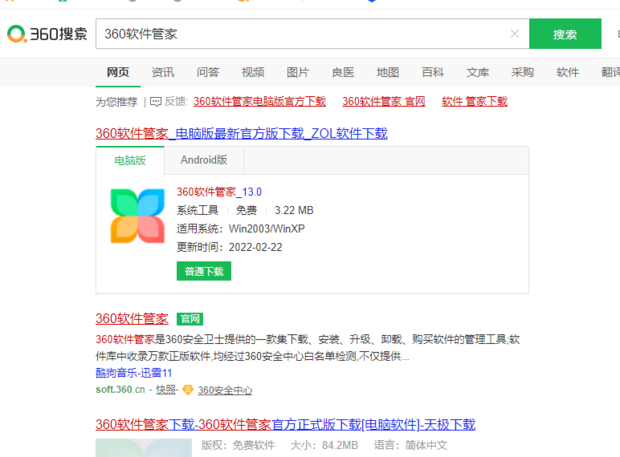Open the 360安全中心 link
This screenshot has height=457, width=620.
[225, 391]
